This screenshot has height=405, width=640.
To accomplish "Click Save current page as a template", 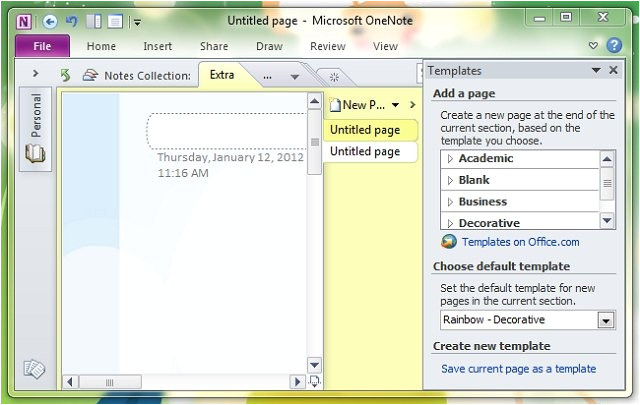I will pos(518,369).
